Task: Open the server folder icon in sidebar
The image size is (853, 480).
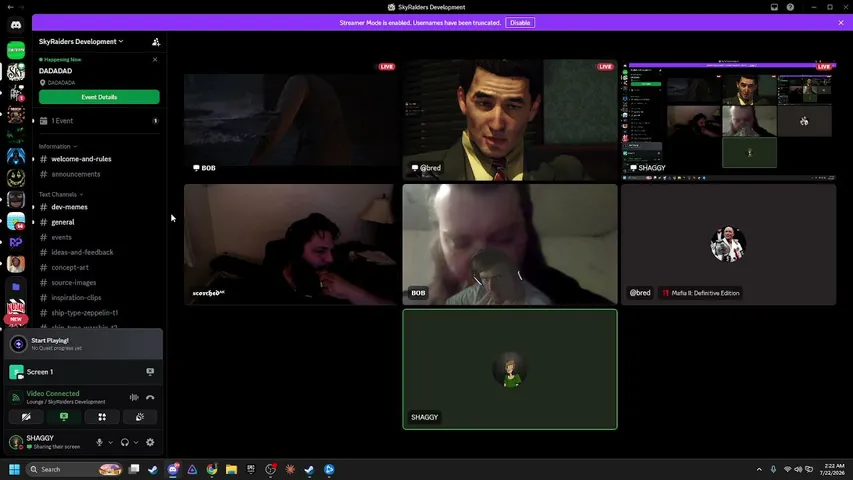Action: pyautogui.click(x=16, y=286)
